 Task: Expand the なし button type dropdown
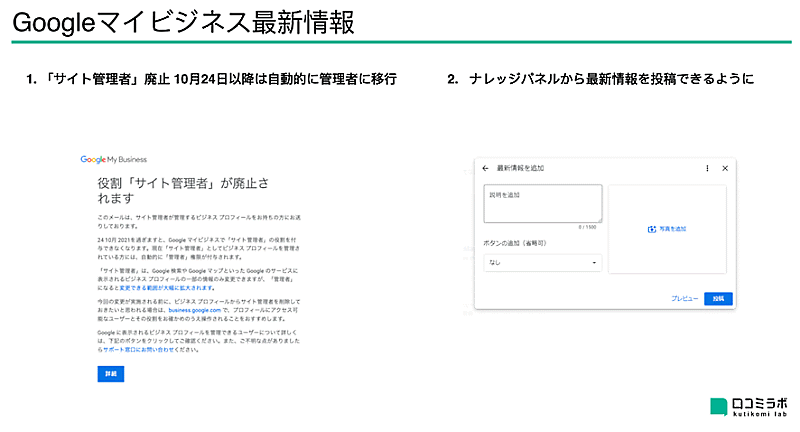(x=542, y=263)
